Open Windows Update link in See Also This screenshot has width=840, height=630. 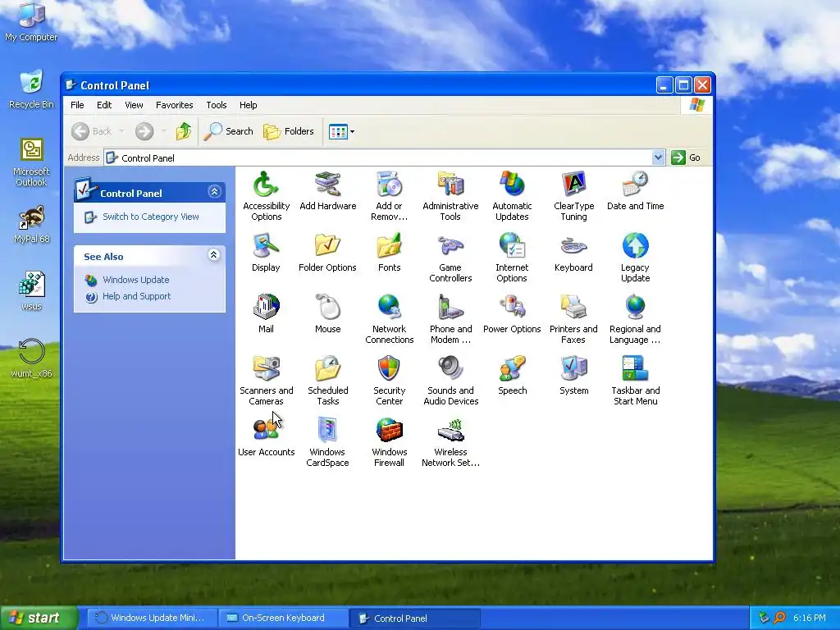(135, 280)
